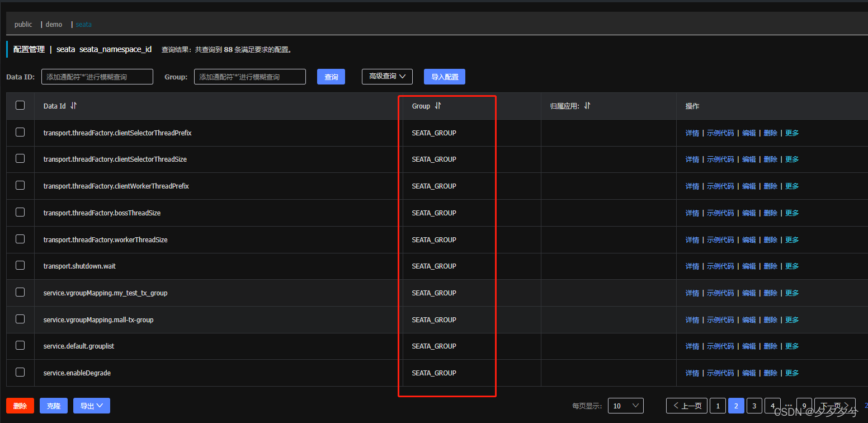Sort by 归属应用 column icon
Viewport: 868px width, 423px height.
tap(587, 106)
